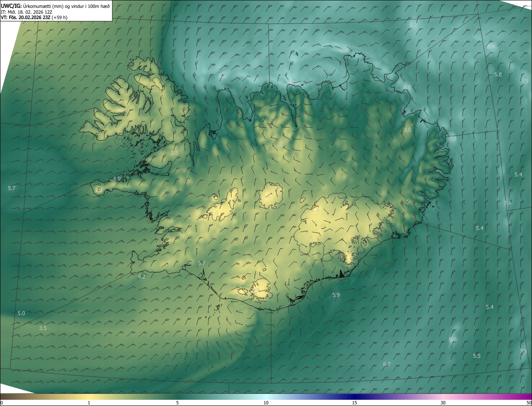This screenshot has width=532, height=406.
Task: Click the 'UWC/IG: Úrkomumætti (mm)' title line
Action: 55,6
